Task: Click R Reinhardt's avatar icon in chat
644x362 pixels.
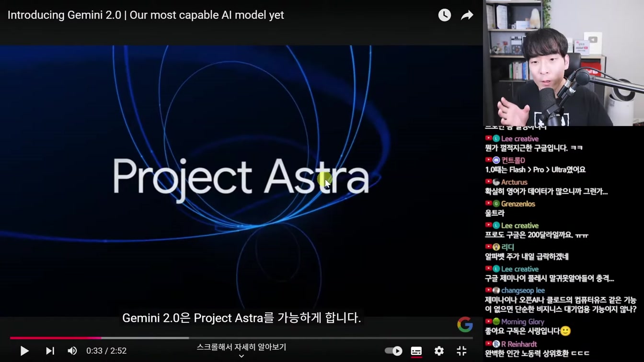Action: coord(496,344)
